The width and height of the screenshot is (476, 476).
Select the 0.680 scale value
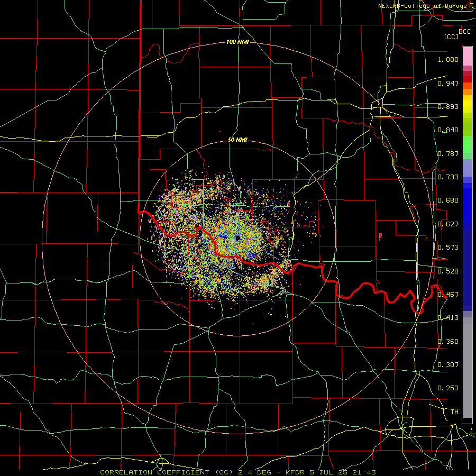coord(448,200)
